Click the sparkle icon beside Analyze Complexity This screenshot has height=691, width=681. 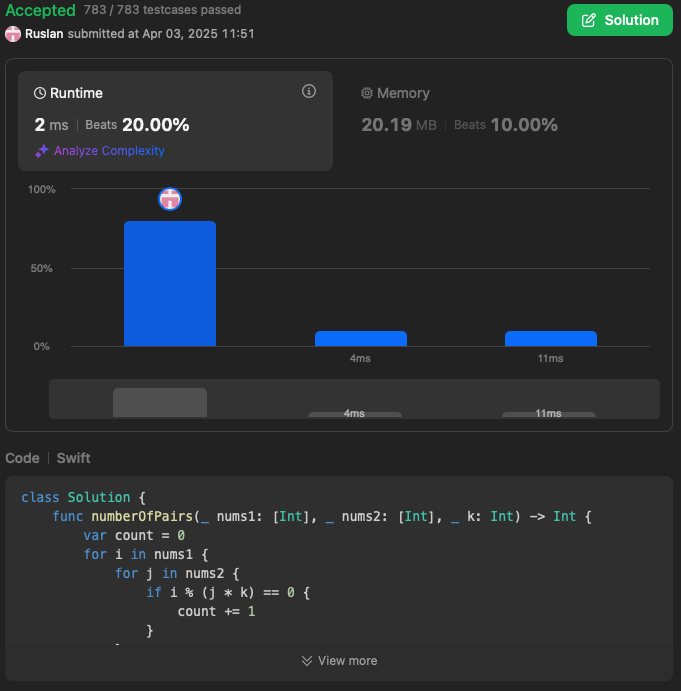coord(42,151)
